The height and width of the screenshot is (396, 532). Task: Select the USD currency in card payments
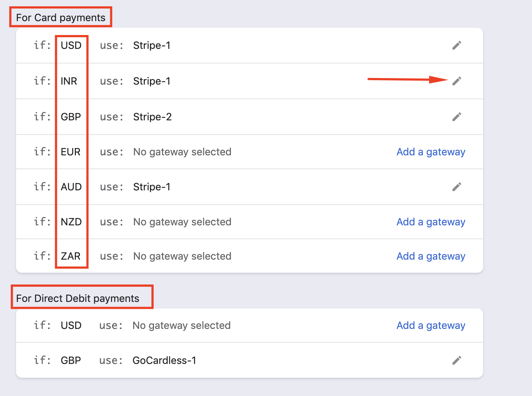pos(71,46)
